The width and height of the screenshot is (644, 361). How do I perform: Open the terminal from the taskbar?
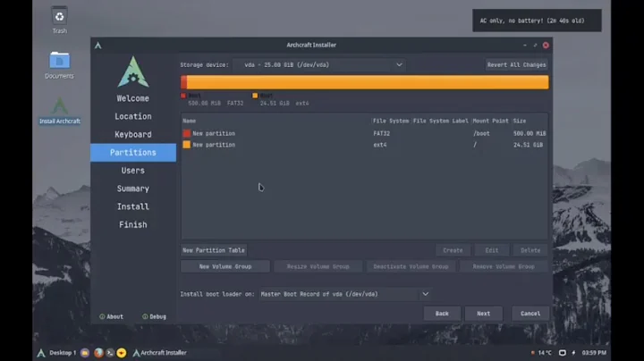(x=110, y=353)
